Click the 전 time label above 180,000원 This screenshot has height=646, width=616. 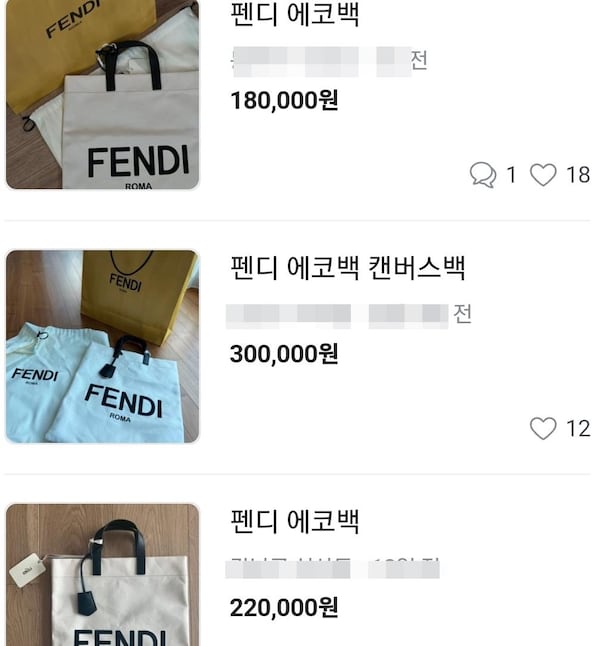[x=419, y=60]
